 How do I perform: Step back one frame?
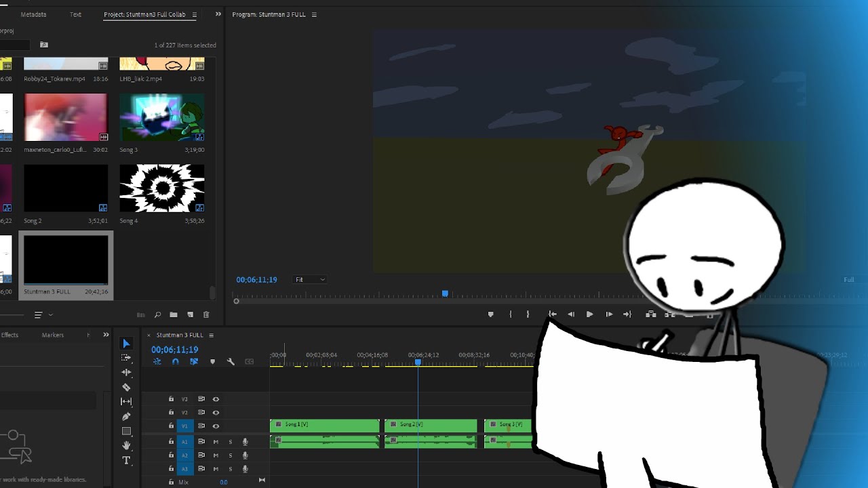(571, 314)
